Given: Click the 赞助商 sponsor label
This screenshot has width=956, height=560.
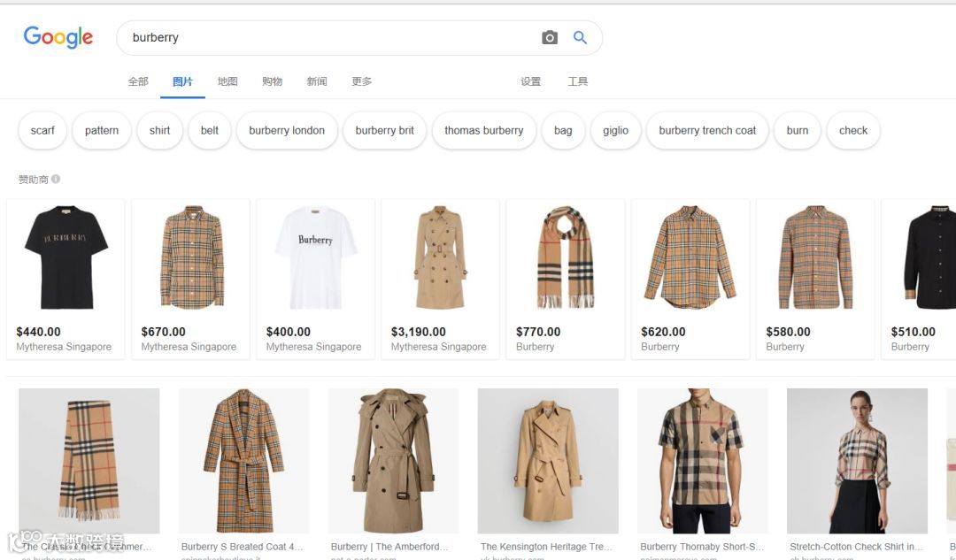Looking at the screenshot, I should tap(33, 180).
